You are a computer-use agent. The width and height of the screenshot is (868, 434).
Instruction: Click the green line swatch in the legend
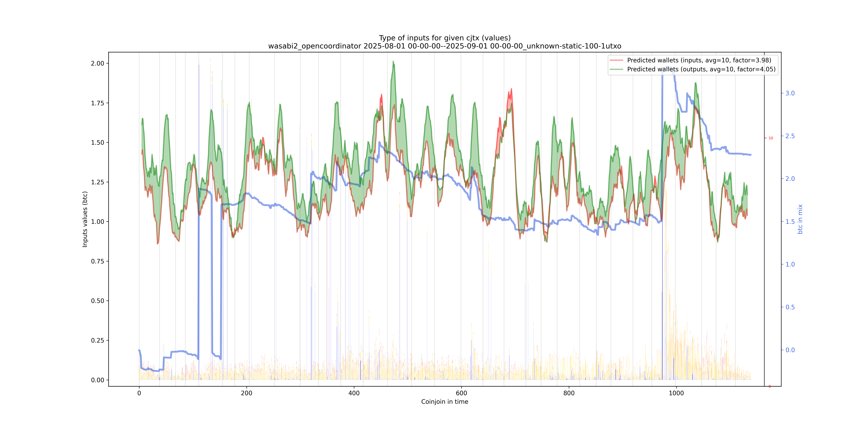[x=616, y=69]
